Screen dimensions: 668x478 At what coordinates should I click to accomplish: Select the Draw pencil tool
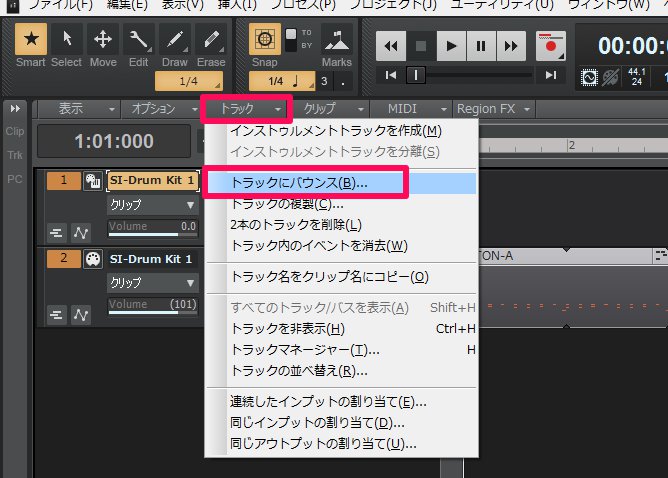pyautogui.click(x=175, y=39)
